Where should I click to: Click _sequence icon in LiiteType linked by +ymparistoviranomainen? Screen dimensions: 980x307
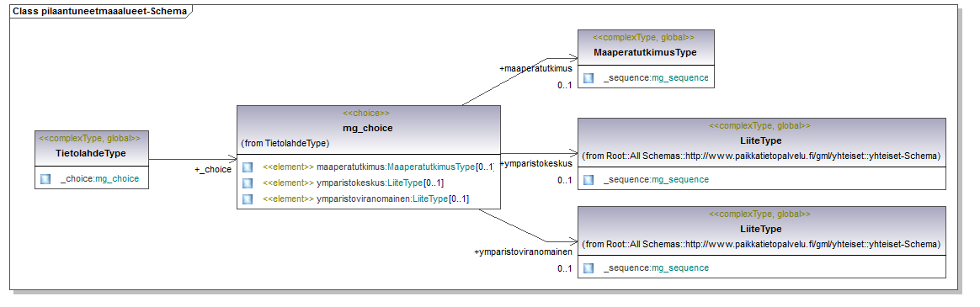point(589,267)
